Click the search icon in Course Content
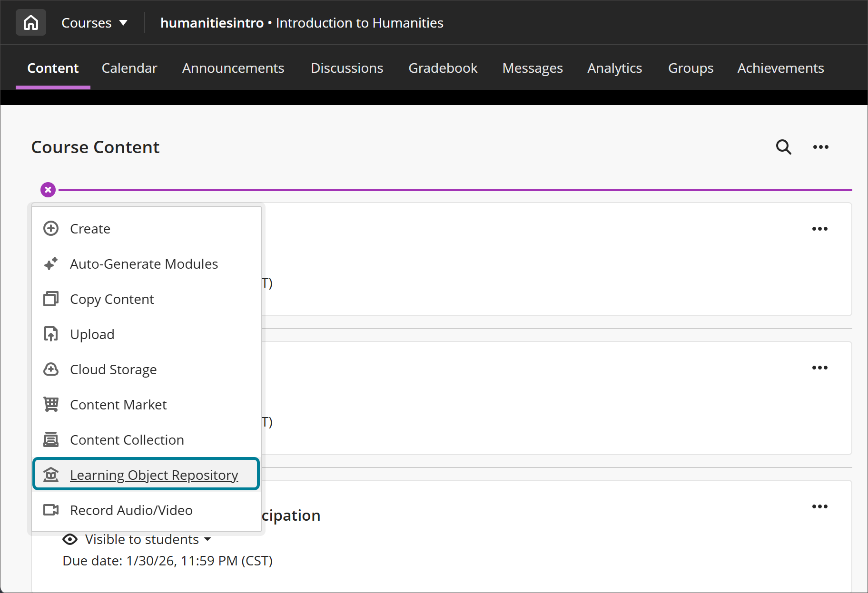Screen dimensions: 868x593 tap(783, 147)
